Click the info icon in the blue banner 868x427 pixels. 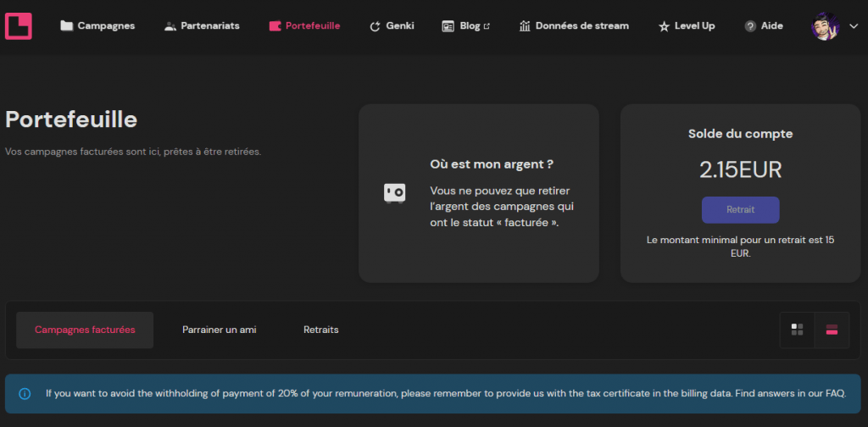tap(25, 393)
